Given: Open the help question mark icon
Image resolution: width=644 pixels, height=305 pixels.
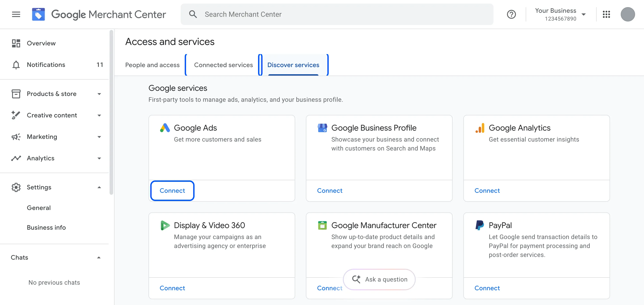Looking at the screenshot, I should click(511, 14).
